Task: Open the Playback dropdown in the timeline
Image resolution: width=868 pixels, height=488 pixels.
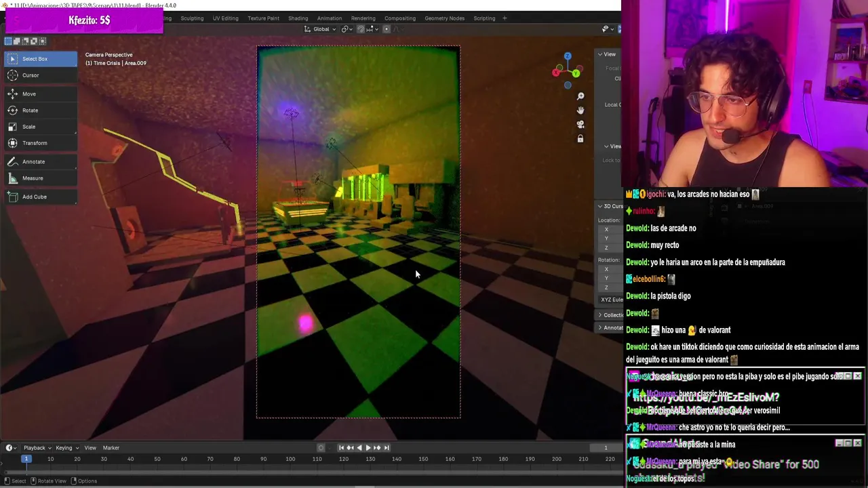Action: [x=37, y=447]
